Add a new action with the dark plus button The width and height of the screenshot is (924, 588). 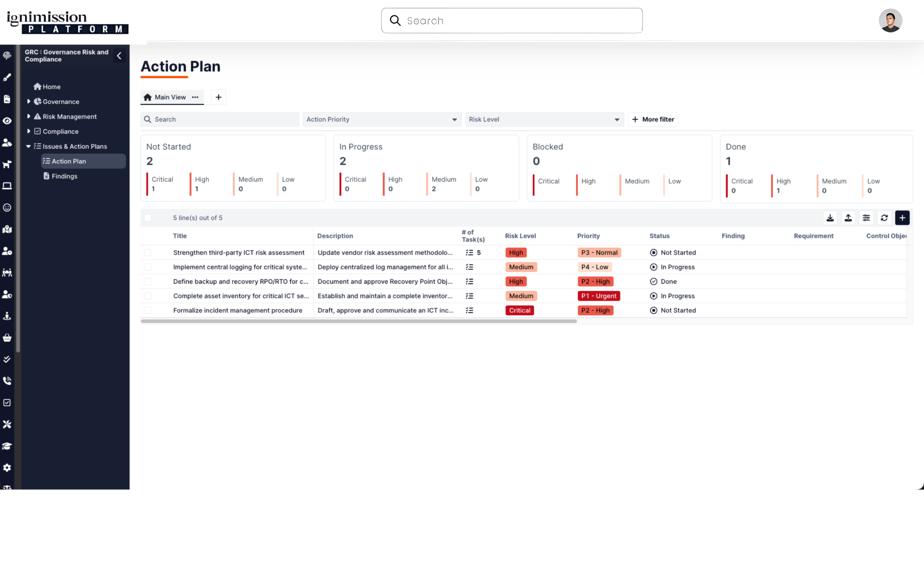902,218
